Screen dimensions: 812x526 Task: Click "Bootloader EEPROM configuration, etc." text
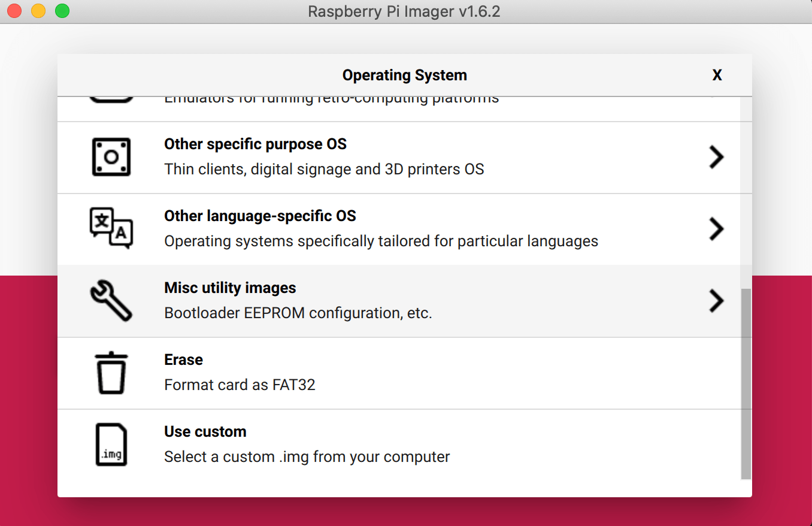298,313
